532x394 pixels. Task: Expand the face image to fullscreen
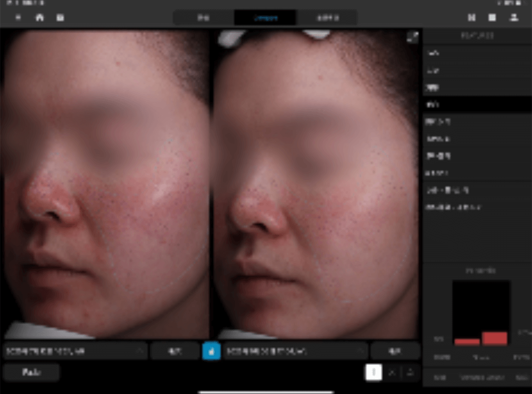[x=412, y=36]
